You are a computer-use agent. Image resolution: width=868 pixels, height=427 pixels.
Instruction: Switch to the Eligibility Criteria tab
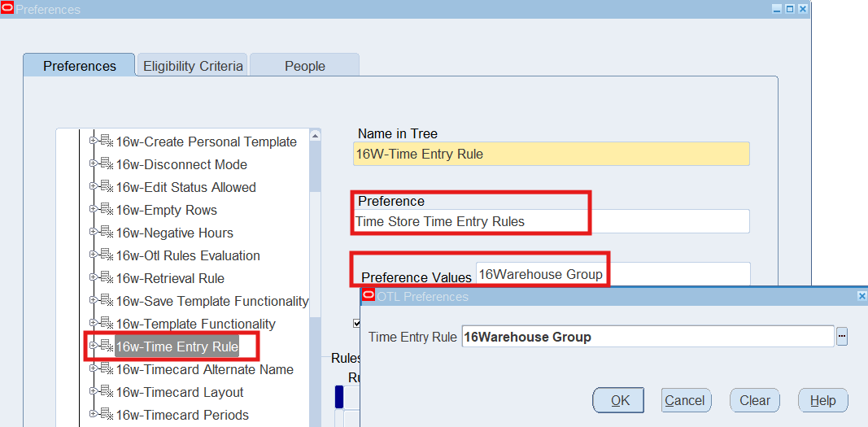[x=193, y=66]
